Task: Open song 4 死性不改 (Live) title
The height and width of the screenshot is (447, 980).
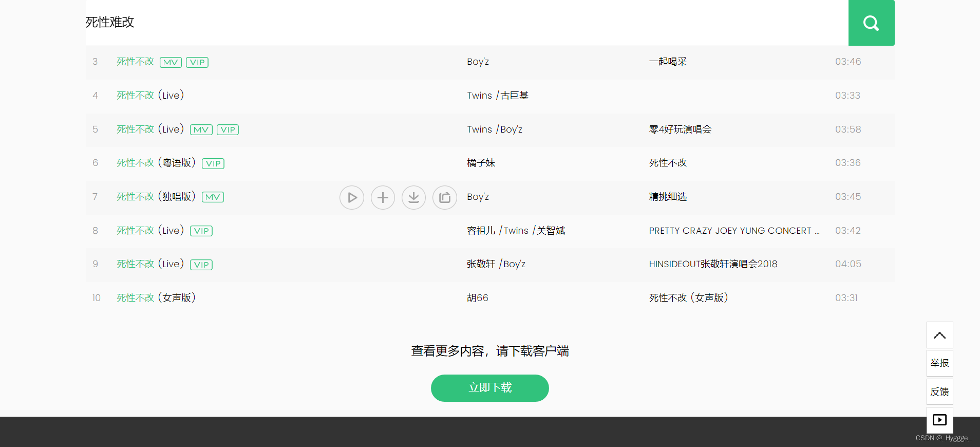Action: (x=150, y=96)
